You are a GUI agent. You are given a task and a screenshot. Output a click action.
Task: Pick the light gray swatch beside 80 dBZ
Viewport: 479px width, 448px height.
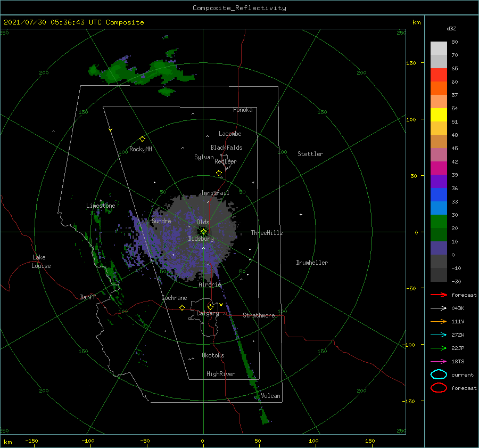[439, 48]
